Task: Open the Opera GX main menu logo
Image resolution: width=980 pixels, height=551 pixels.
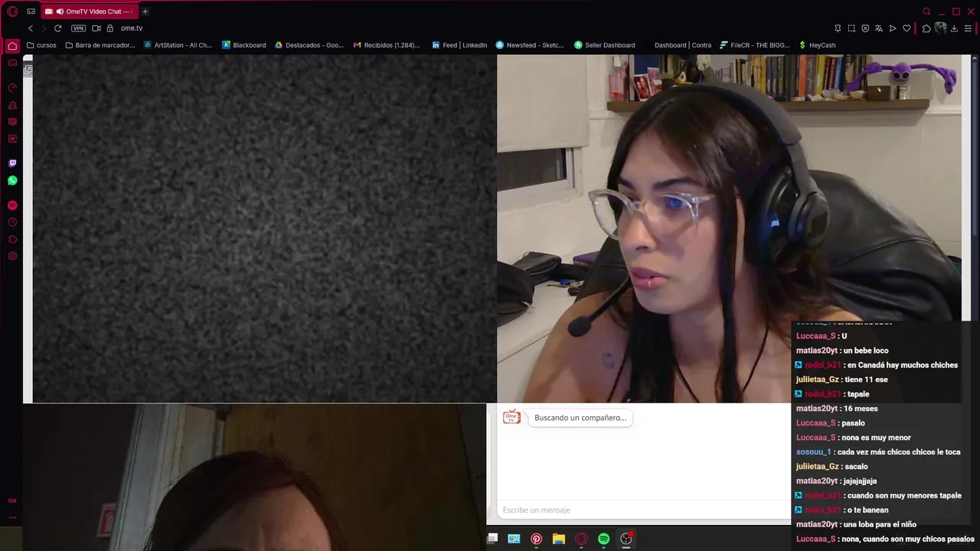Action: (x=12, y=11)
